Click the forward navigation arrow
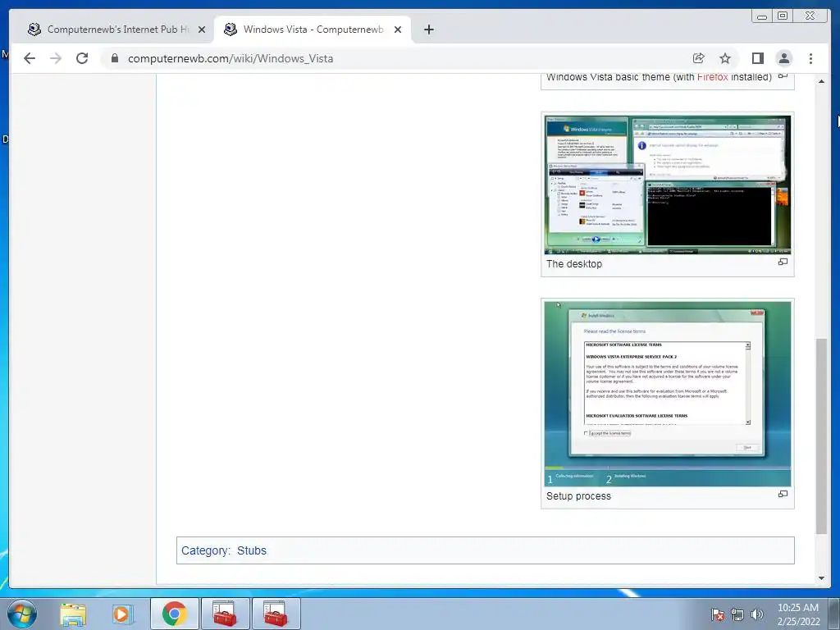This screenshot has width=840, height=630. (x=56, y=58)
